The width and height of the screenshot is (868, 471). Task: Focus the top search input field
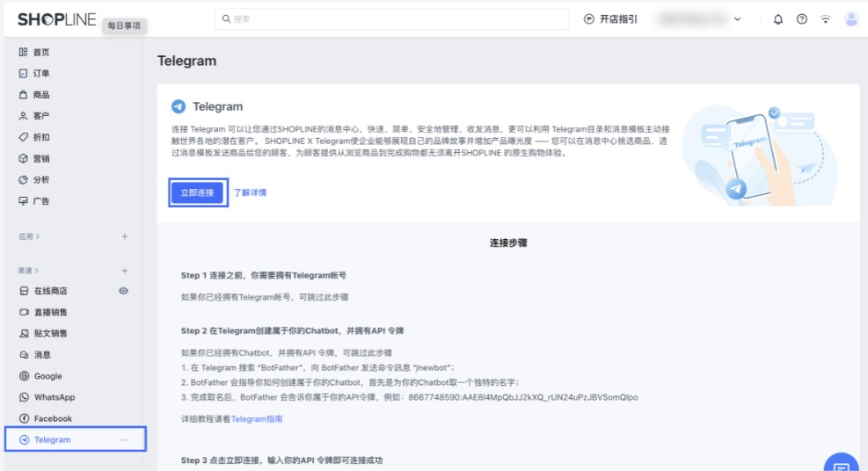[392, 18]
